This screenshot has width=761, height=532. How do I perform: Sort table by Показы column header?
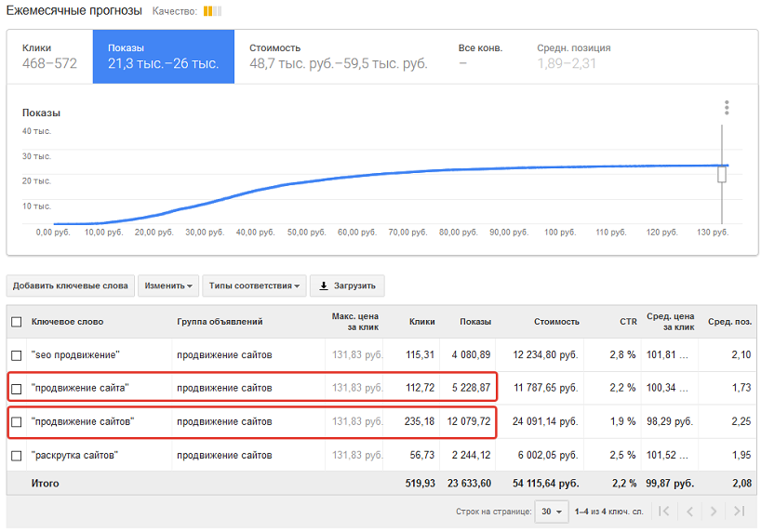pos(475,322)
